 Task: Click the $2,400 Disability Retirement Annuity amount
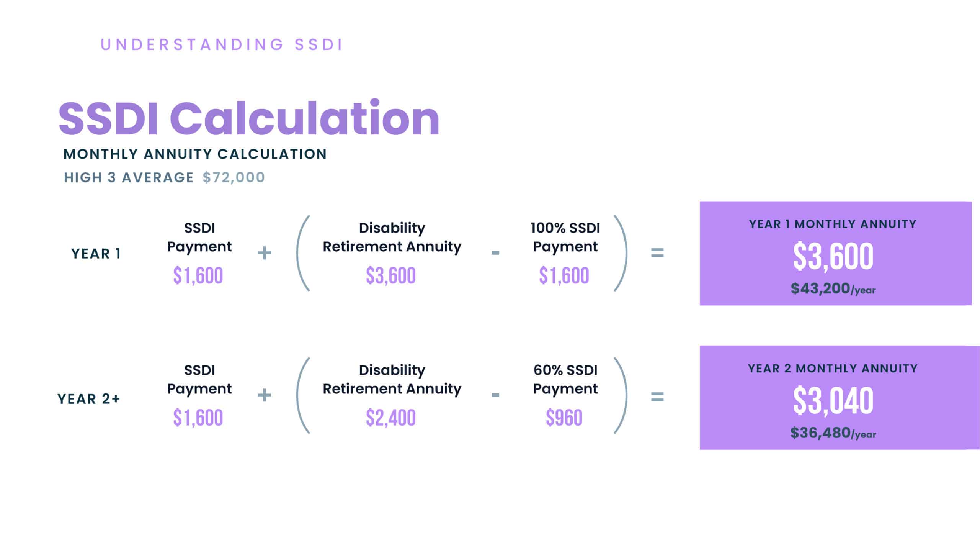point(391,418)
